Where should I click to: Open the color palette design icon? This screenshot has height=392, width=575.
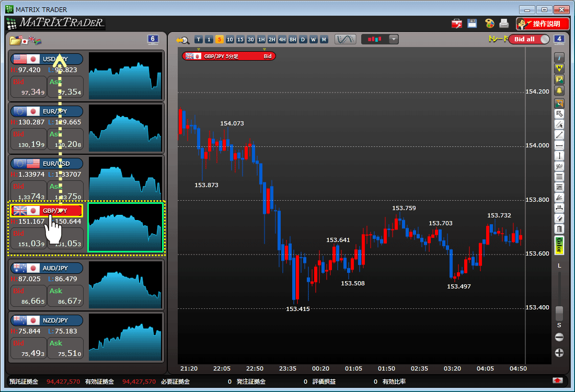point(489,24)
